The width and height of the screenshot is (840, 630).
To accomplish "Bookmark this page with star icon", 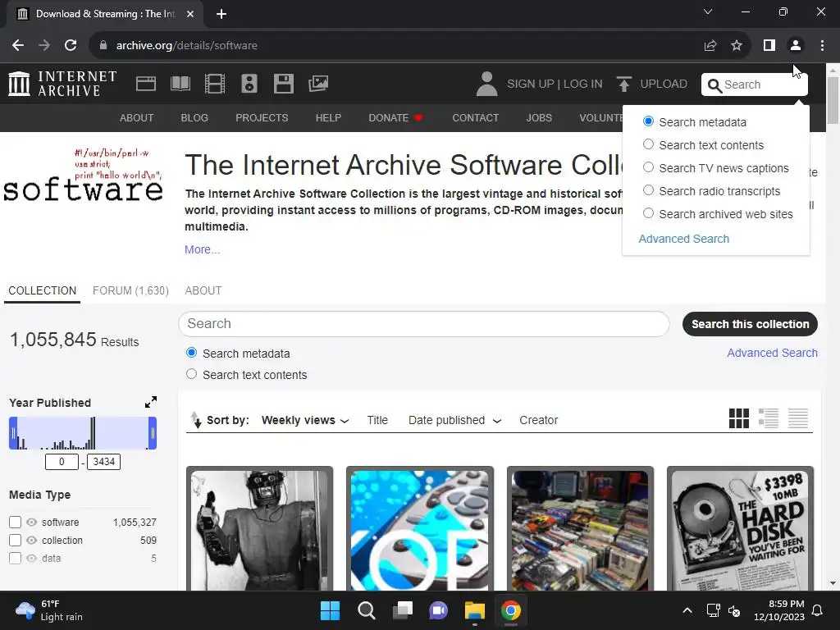I will pyautogui.click(x=737, y=46).
